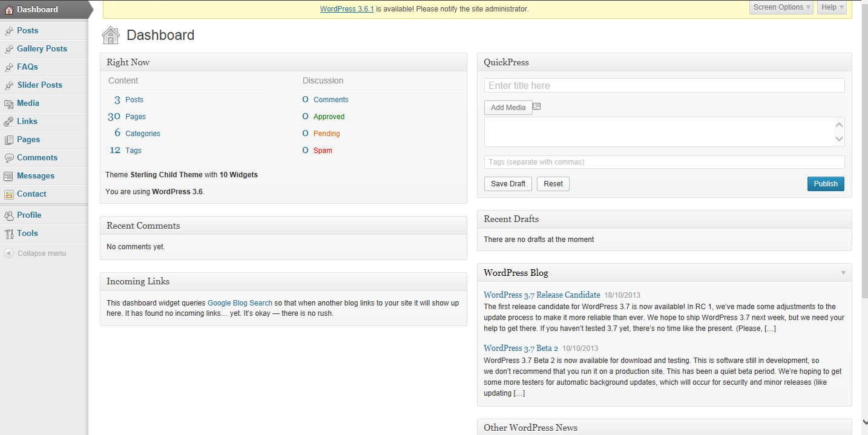868x435 pixels.
Task: Click the Collapse menu label
Action: [42, 253]
